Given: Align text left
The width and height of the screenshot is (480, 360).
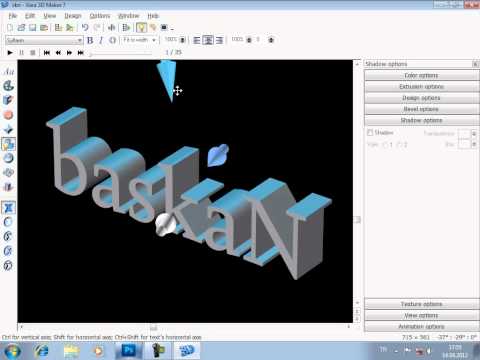Looking at the screenshot, I should click(x=197, y=40).
